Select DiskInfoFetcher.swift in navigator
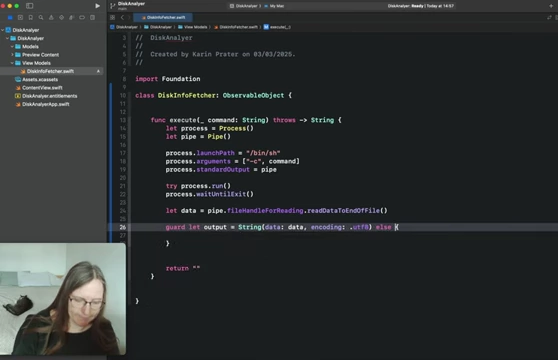Viewport: 558px width, 360px height. click(53, 71)
